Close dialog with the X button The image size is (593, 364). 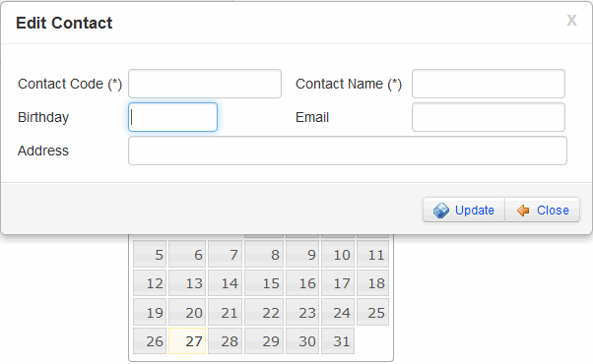[x=571, y=20]
